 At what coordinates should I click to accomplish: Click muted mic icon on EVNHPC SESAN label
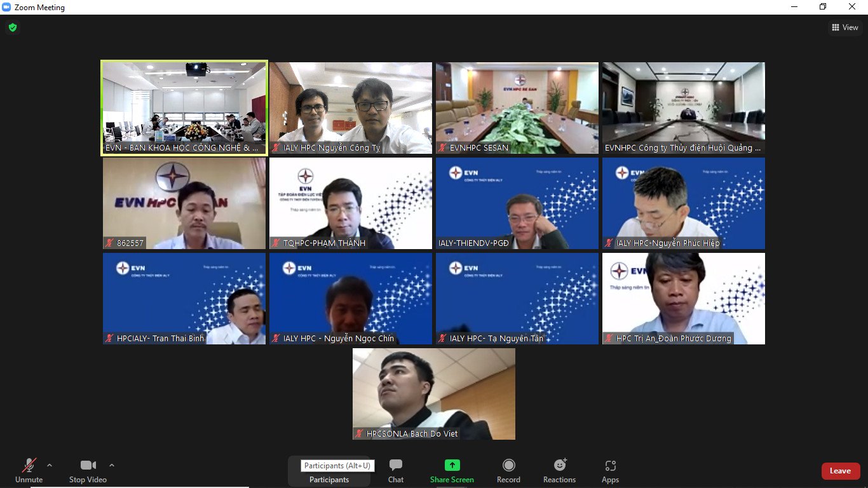(x=443, y=148)
